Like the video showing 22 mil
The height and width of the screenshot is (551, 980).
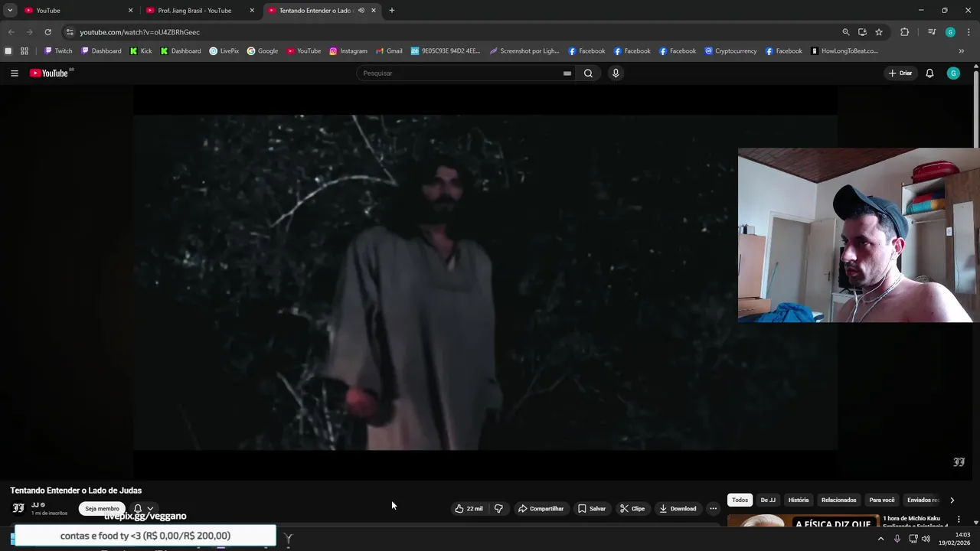(x=469, y=509)
